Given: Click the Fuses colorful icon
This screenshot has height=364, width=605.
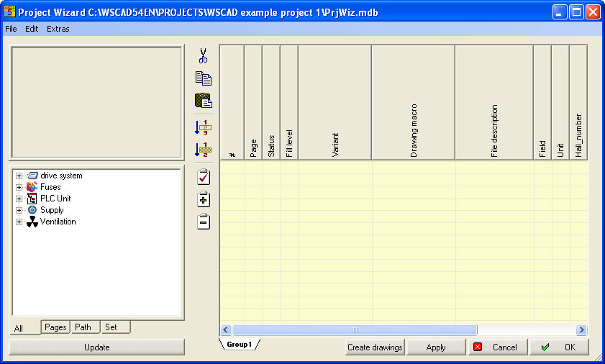Looking at the screenshot, I should point(32,187).
